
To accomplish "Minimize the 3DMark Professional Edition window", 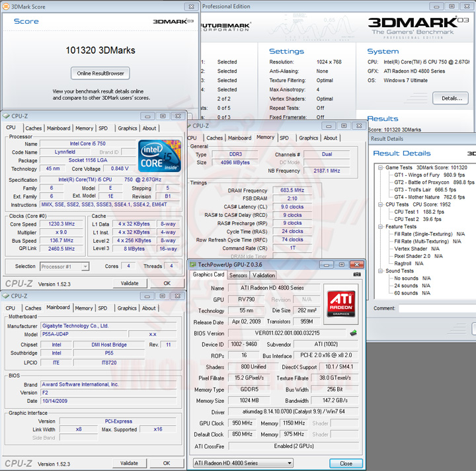I will pos(436,7).
